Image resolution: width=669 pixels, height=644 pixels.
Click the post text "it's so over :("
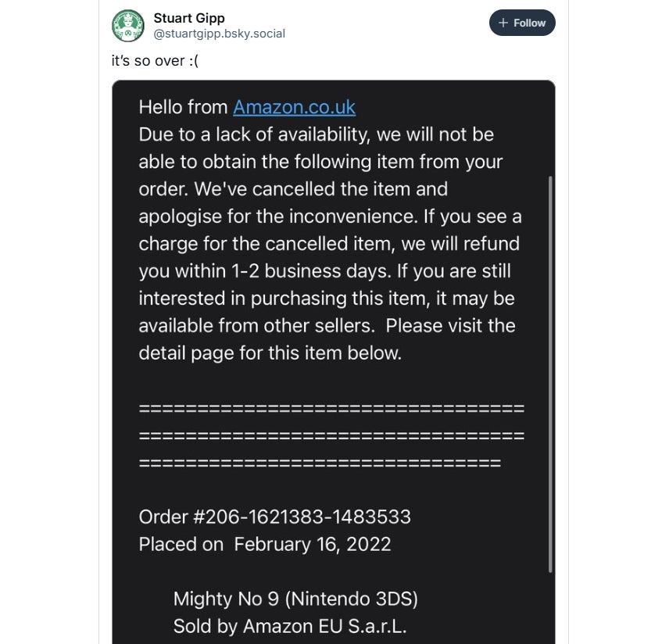(154, 61)
